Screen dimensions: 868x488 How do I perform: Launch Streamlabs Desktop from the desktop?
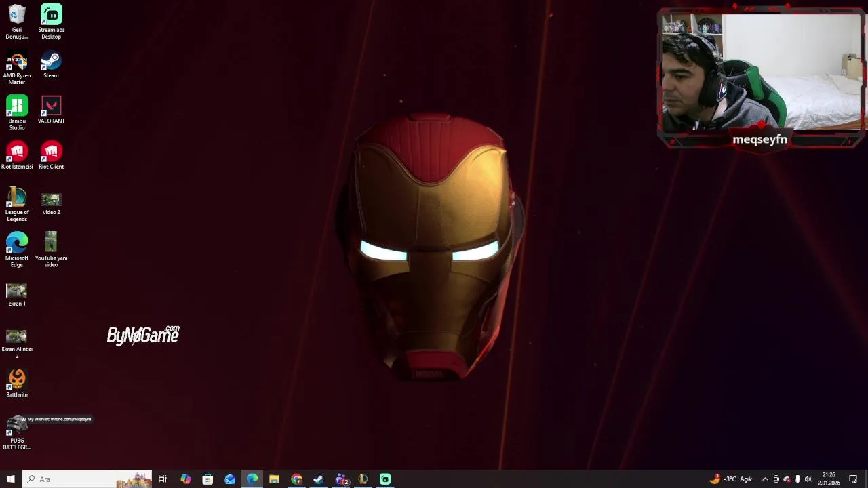[51, 22]
